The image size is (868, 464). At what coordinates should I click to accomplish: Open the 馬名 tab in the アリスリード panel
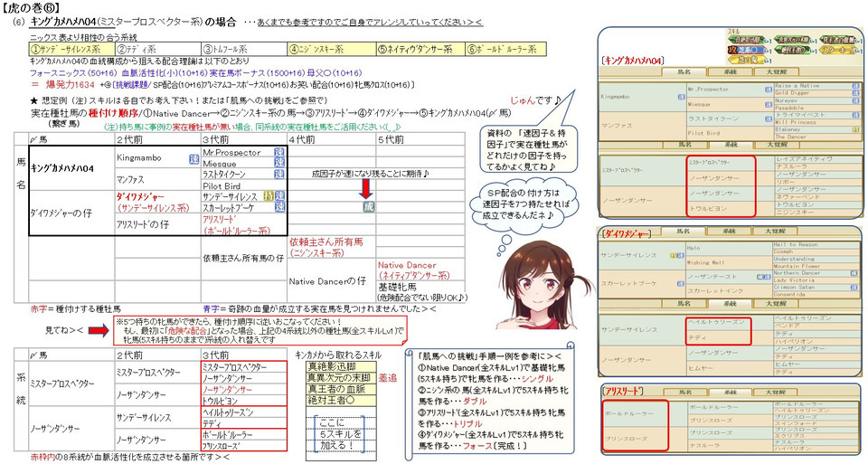[685, 392]
